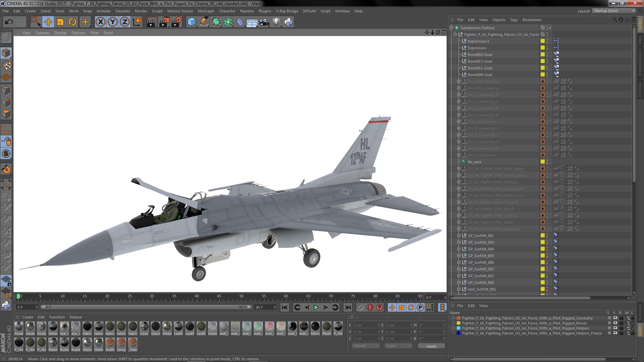Enable Texture mode checkered cube icon
Image resolution: width=644 pixels, height=362 pixels.
click(x=6, y=65)
